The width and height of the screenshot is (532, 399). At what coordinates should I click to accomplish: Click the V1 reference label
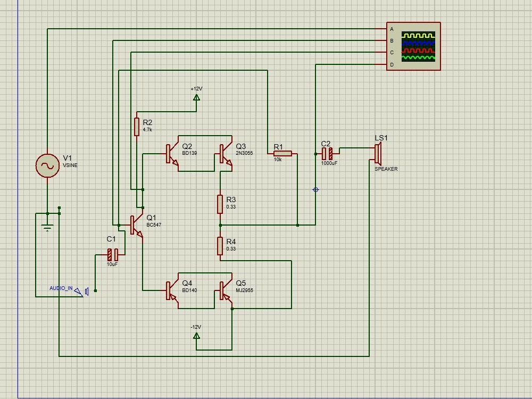click(68, 158)
